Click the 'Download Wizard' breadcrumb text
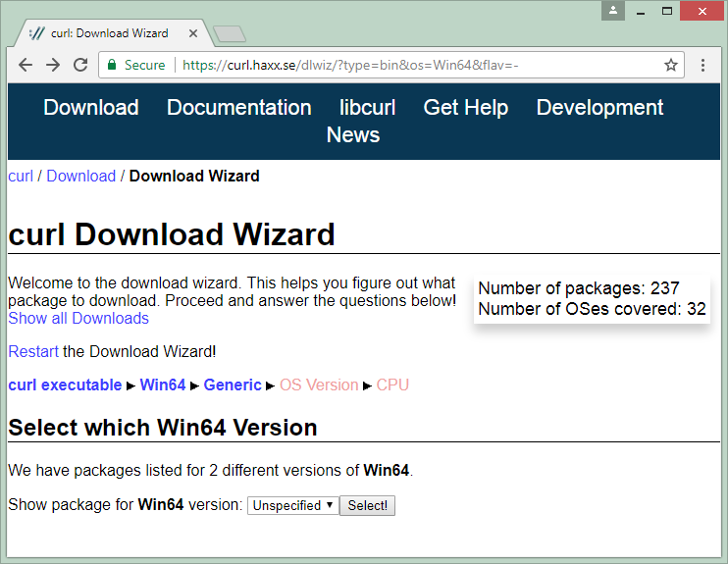The image size is (728, 564). (194, 176)
